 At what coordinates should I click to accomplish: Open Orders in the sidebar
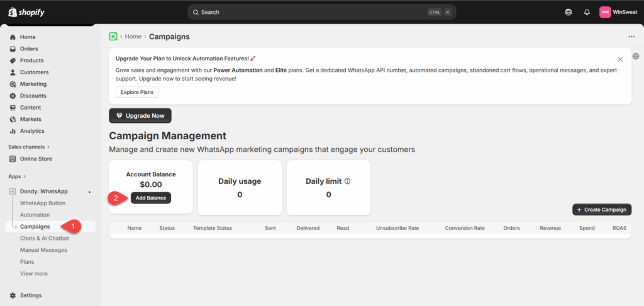coord(29,48)
